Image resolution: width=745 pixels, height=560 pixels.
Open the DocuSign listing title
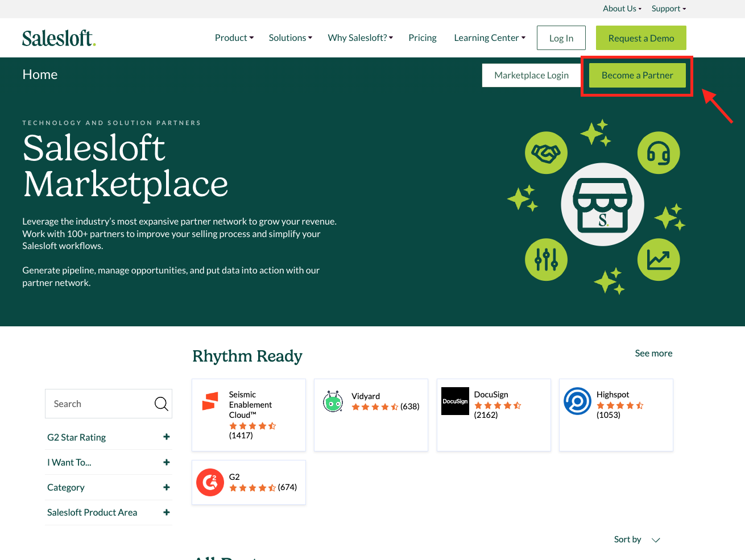click(491, 395)
